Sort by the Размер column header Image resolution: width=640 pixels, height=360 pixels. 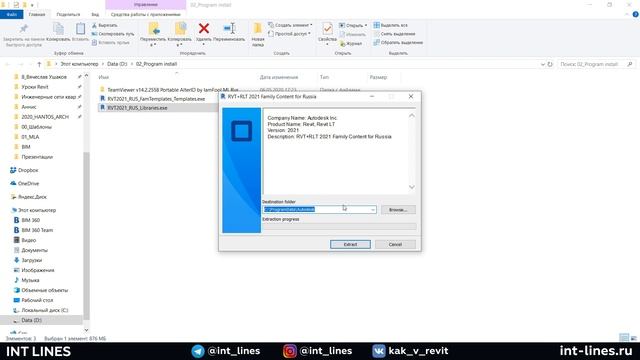tap(378, 77)
